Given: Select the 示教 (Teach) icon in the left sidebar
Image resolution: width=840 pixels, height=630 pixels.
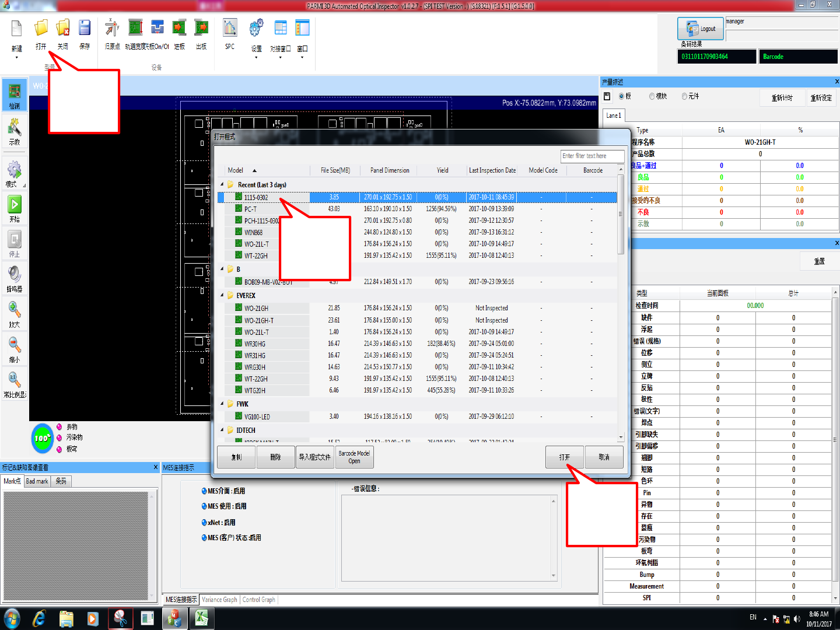Looking at the screenshot, I should pyautogui.click(x=15, y=128).
